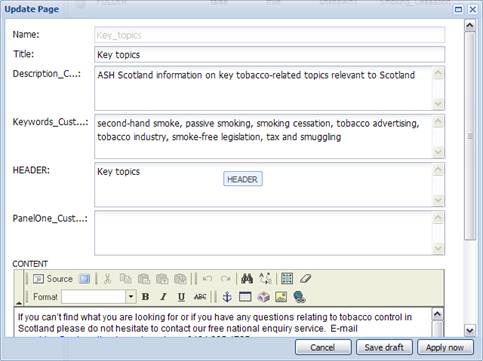
Task: Click PanelOne field scroll up arrow
Action: click(x=438, y=218)
